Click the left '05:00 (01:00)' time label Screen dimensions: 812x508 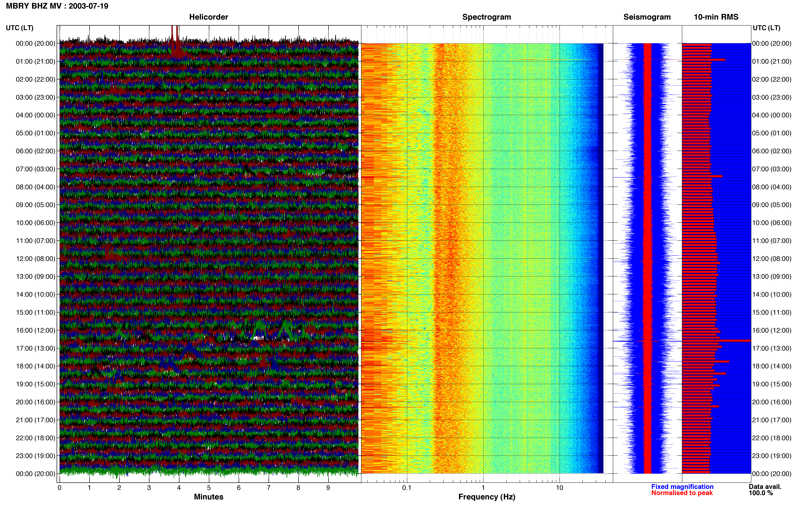(36, 133)
